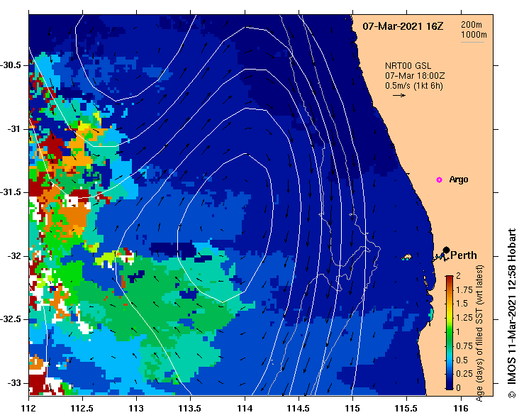Screen dimensions: 524x420
Task: Click the color bar value 1.75 label
Action: pyautogui.click(x=464, y=290)
